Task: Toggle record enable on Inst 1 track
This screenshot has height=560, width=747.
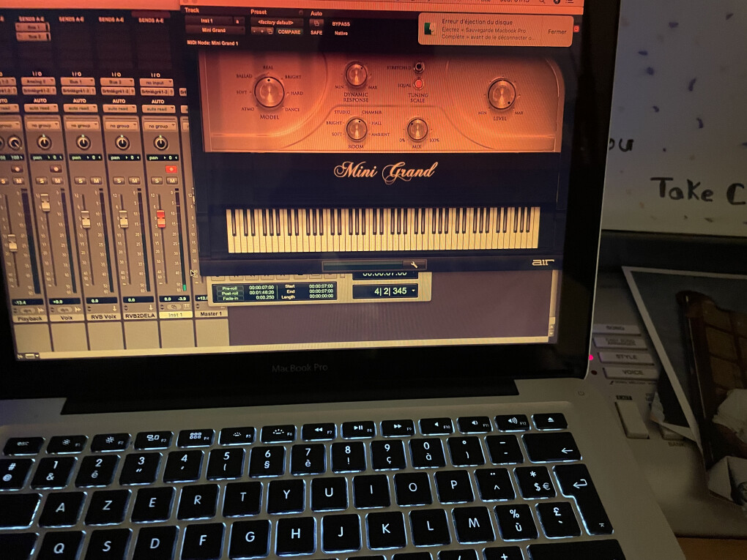Action: point(171,169)
